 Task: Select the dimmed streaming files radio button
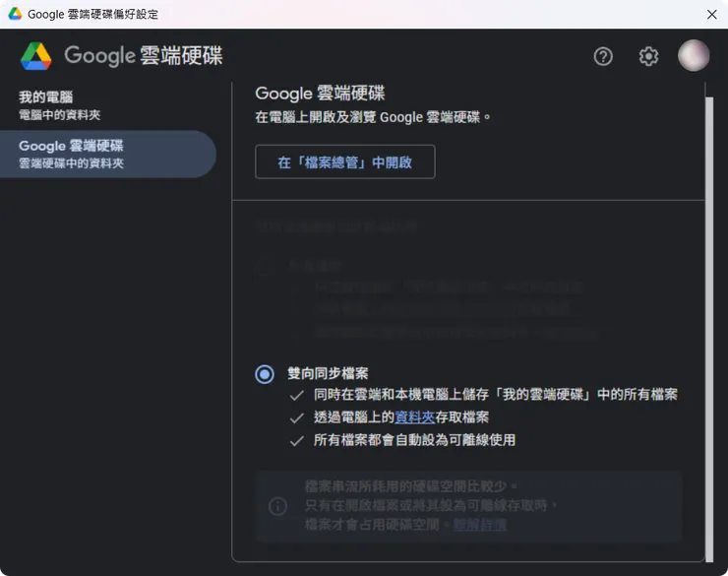coord(264,265)
